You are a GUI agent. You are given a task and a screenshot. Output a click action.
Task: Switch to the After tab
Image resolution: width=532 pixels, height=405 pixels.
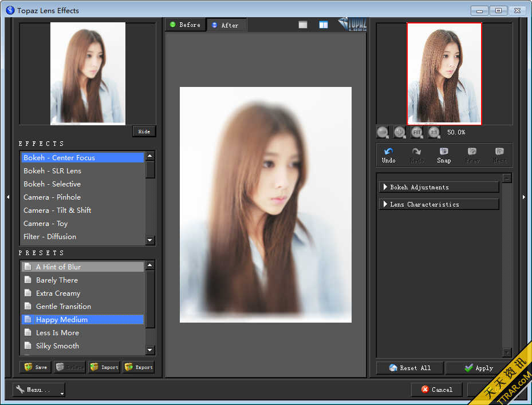pos(227,25)
